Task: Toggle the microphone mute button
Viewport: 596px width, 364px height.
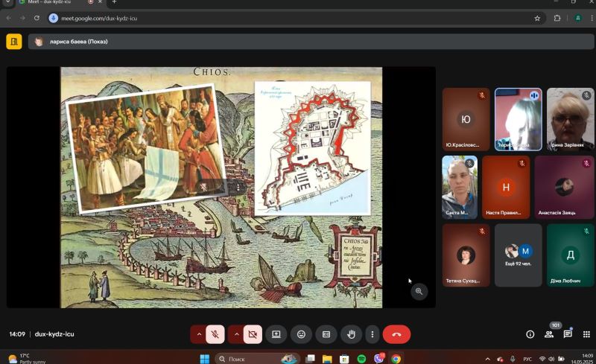Action: click(215, 334)
